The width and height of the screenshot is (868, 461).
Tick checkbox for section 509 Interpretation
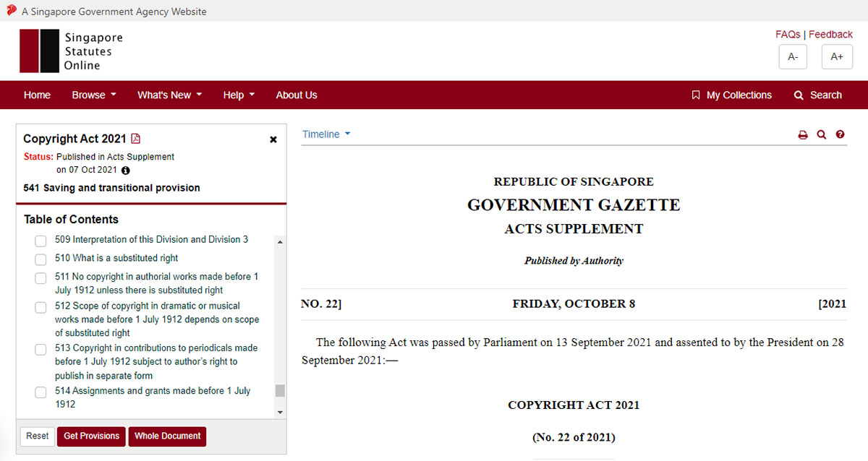[41, 241]
